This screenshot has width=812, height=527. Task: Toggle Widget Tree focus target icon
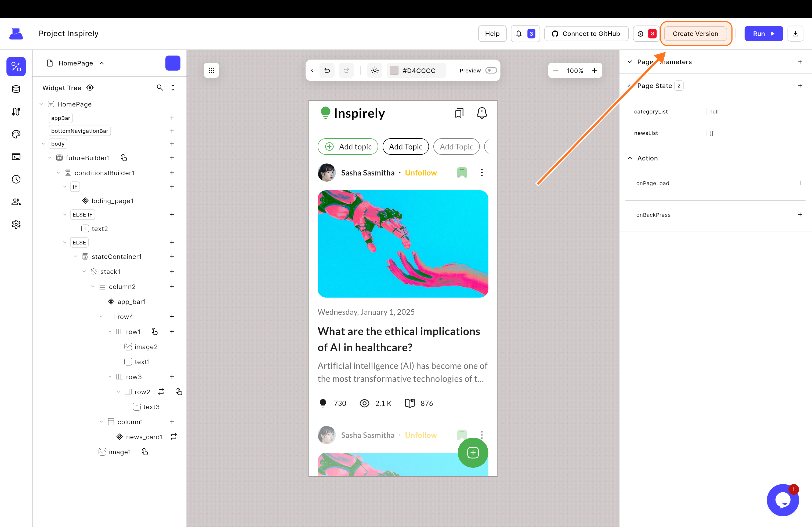coord(90,87)
